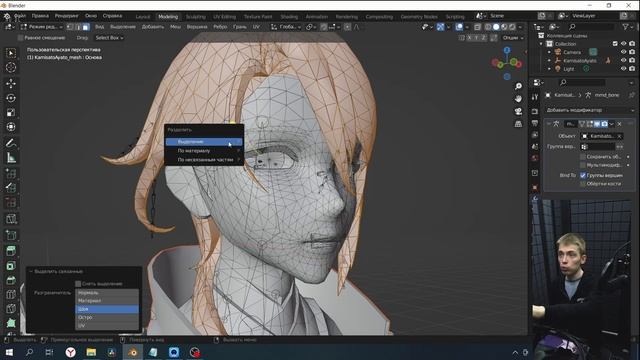Activate the Scale tool
Screen dimensions: 640x360
coord(11,112)
